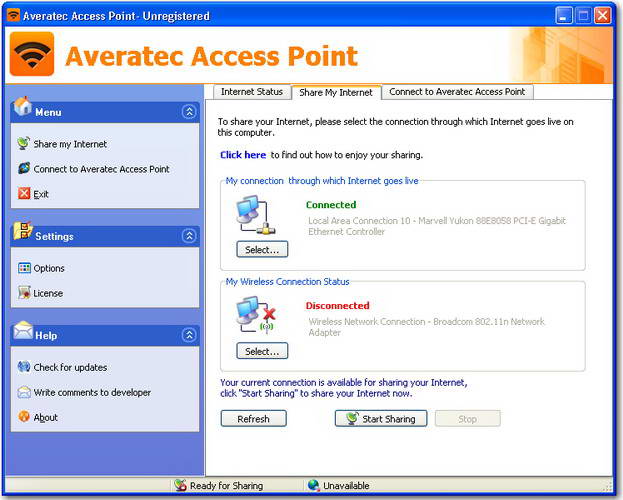Click the Menu house header icon
The width and height of the screenshot is (623, 500).
coord(23,107)
